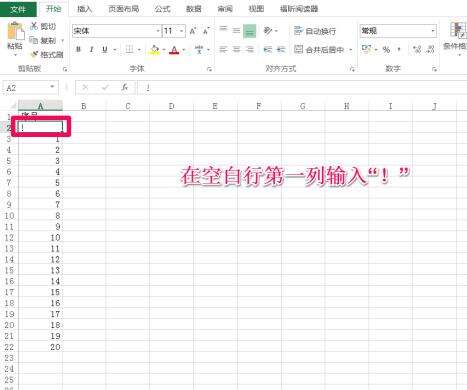467x390 pixels.
Task: Click the align left icon
Action: click(223, 49)
